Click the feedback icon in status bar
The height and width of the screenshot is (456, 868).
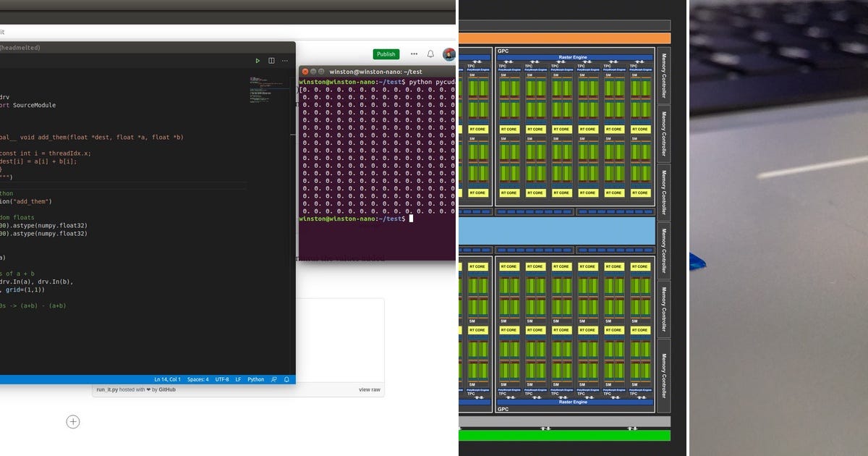click(274, 379)
